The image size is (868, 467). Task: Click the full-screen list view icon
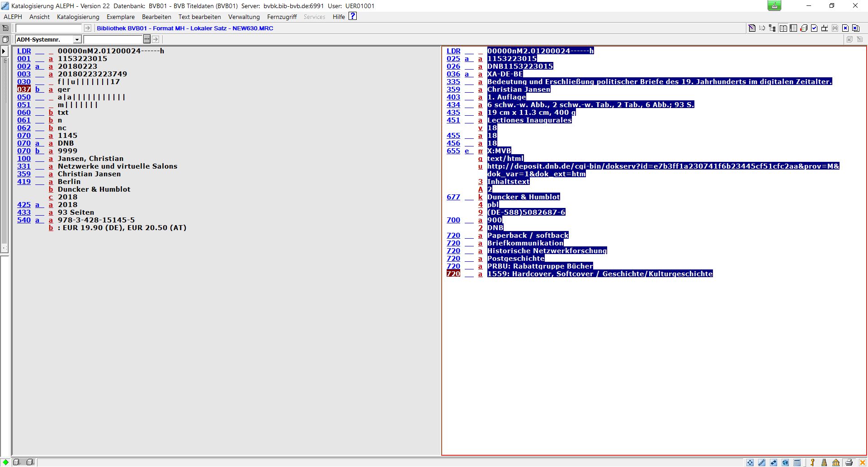(x=793, y=28)
